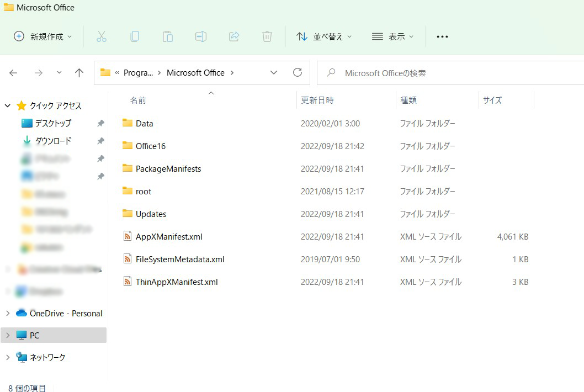Click the 2021/08/15 12:17 date cell

tap(333, 192)
